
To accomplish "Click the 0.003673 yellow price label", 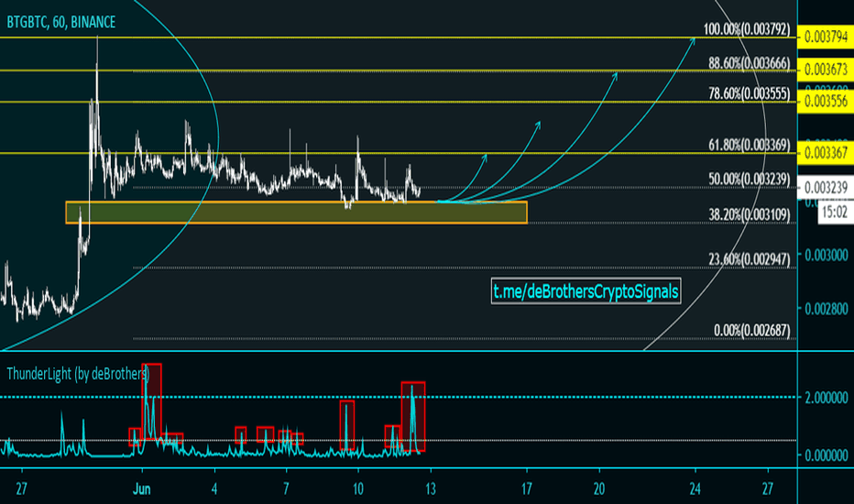I will (x=826, y=70).
